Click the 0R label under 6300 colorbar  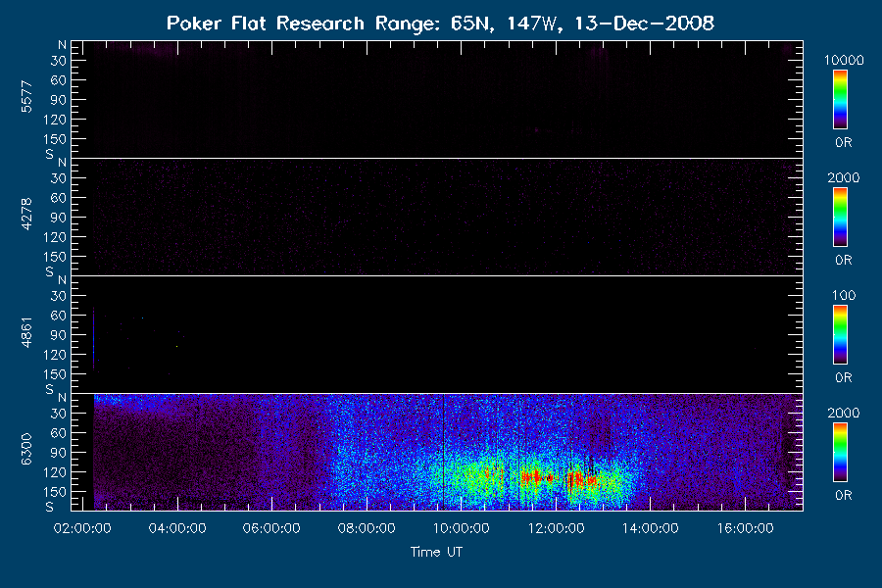click(843, 495)
